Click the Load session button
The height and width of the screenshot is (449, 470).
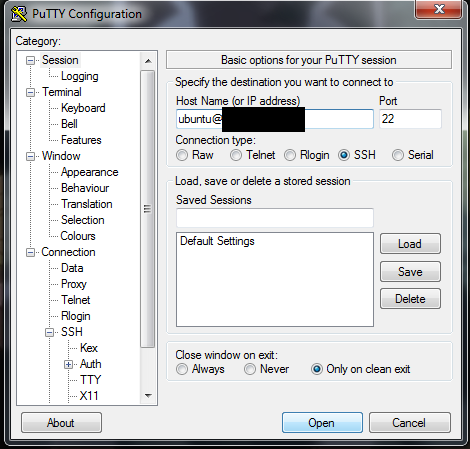[410, 244]
